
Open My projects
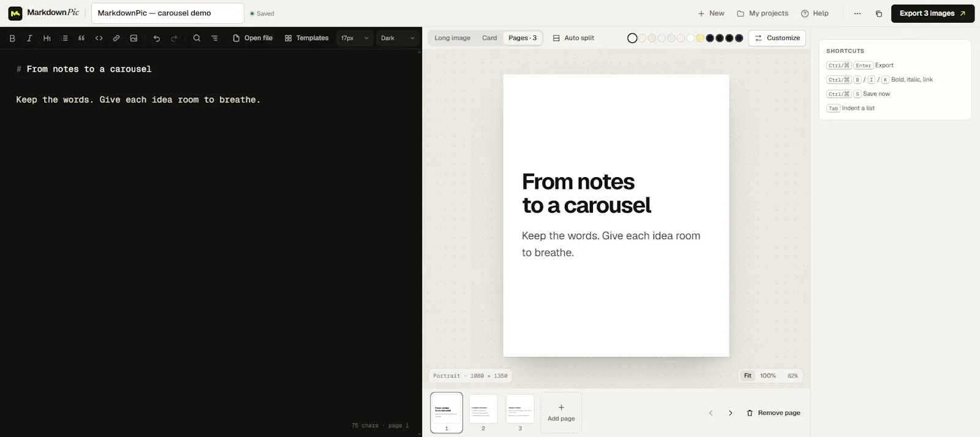click(763, 13)
